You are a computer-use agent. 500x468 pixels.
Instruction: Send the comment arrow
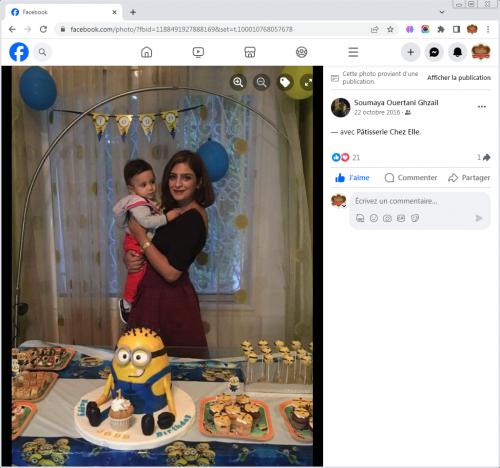(x=479, y=218)
